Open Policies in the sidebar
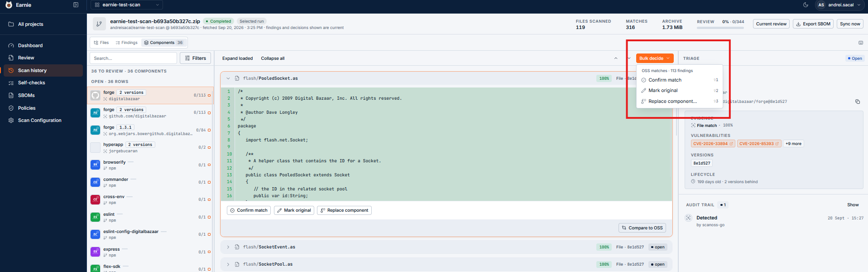The height and width of the screenshot is (272, 868). point(43,108)
